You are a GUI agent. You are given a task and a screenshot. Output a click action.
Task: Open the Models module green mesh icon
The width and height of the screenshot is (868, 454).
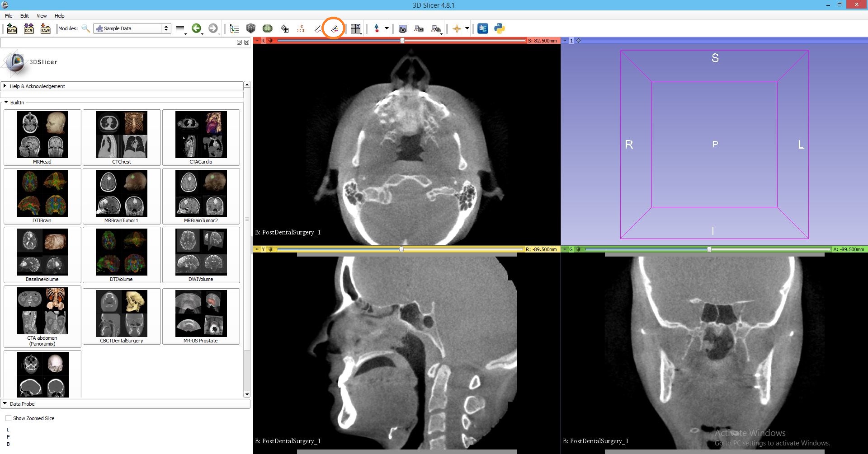(x=268, y=28)
